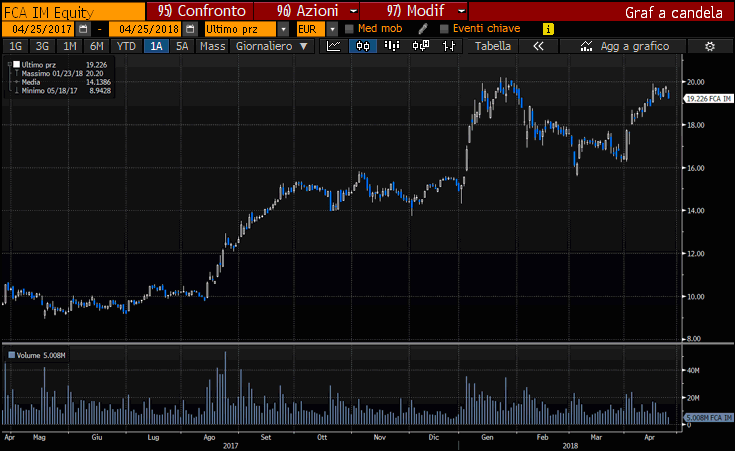Viewport: 735px width, 451px height.
Task: Click the 97) Modif button
Action: [x=414, y=11]
